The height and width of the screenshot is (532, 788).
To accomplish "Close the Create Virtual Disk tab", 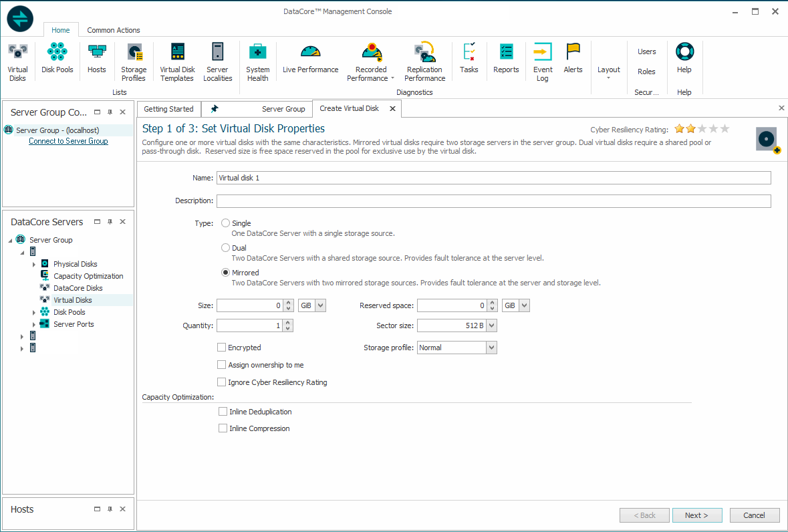I will [392, 108].
